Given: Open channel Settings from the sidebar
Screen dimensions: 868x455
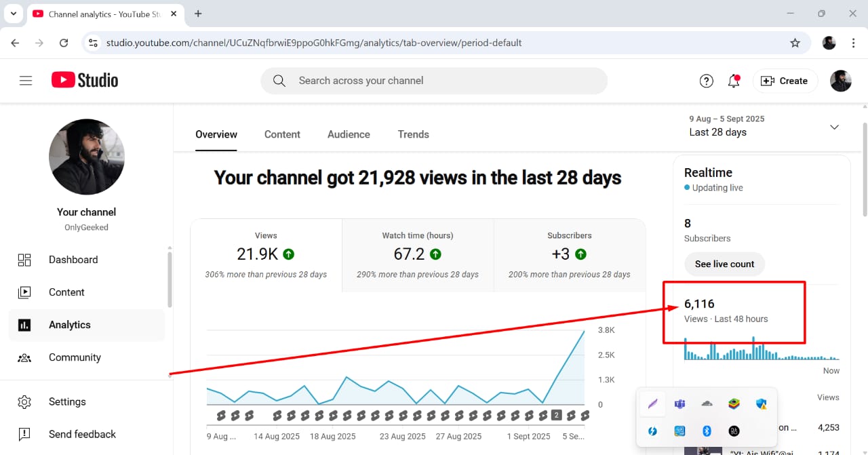Looking at the screenshot, I should 67,401.
